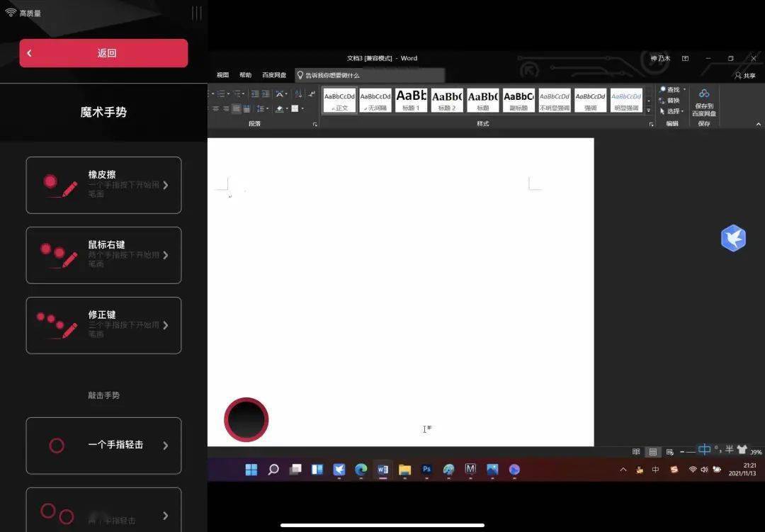765x532 pixels.
Task: Expand the styles gallery with the more arrow
Action: (x=648, y=111)
